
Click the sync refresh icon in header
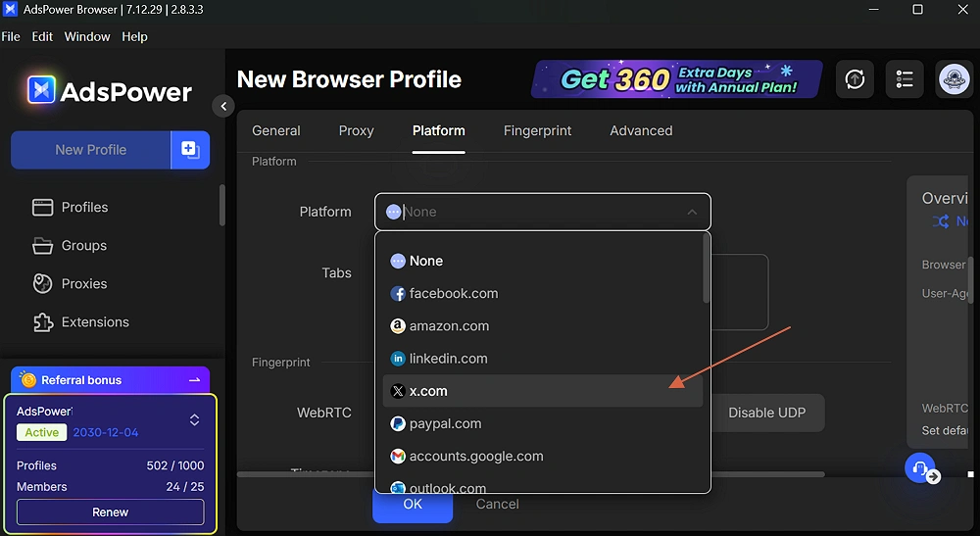point(856,79)
